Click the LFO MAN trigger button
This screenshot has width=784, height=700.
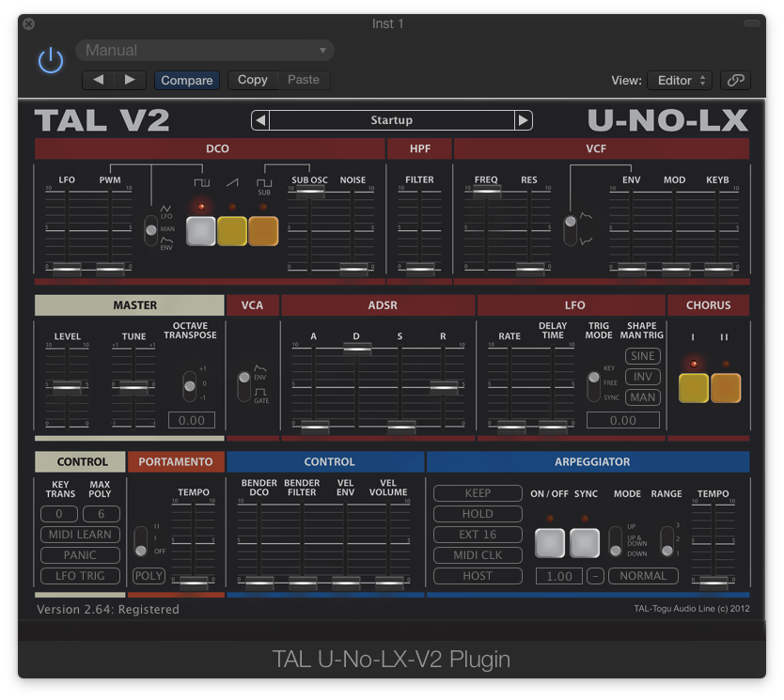pos(642,397)
